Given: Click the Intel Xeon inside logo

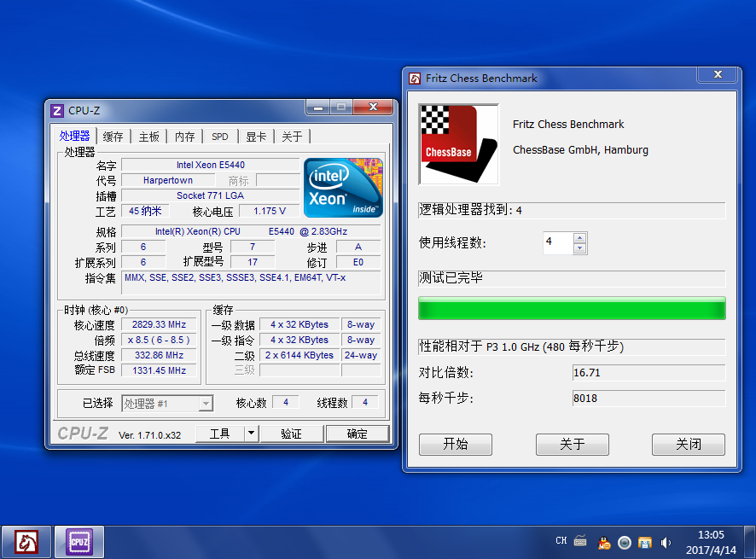Looking at the screenshot, I should pos(343,188).
